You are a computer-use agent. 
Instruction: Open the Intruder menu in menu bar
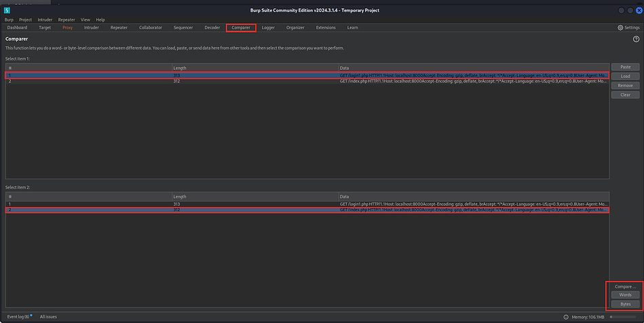pos(45,20)
